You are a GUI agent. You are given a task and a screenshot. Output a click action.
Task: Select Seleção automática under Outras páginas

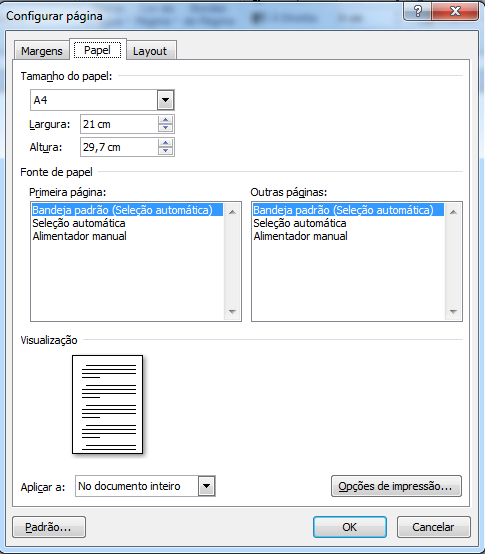pyautogui.click(x=300, y=223)
